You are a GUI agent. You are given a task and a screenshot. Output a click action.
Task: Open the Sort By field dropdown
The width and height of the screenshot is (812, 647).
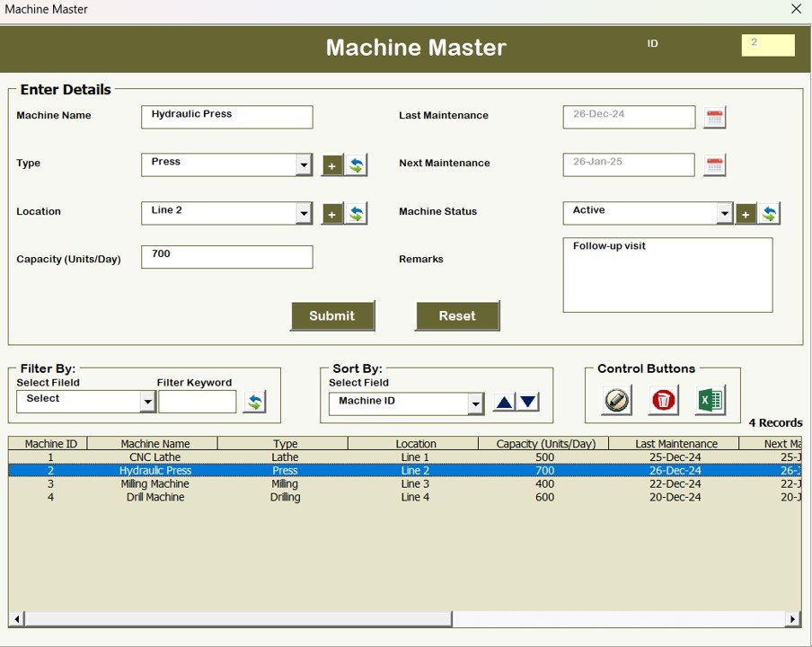(x=476, y=403)
